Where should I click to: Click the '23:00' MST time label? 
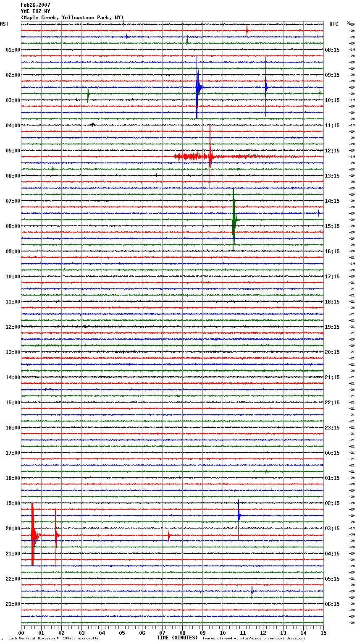point(13,604)
